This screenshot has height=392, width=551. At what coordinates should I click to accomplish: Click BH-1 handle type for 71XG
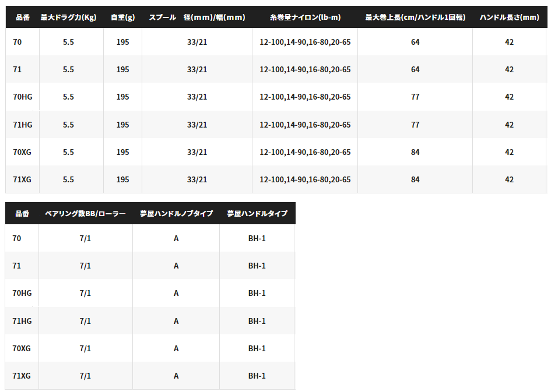pyautogui.click(x=257, y=376)
